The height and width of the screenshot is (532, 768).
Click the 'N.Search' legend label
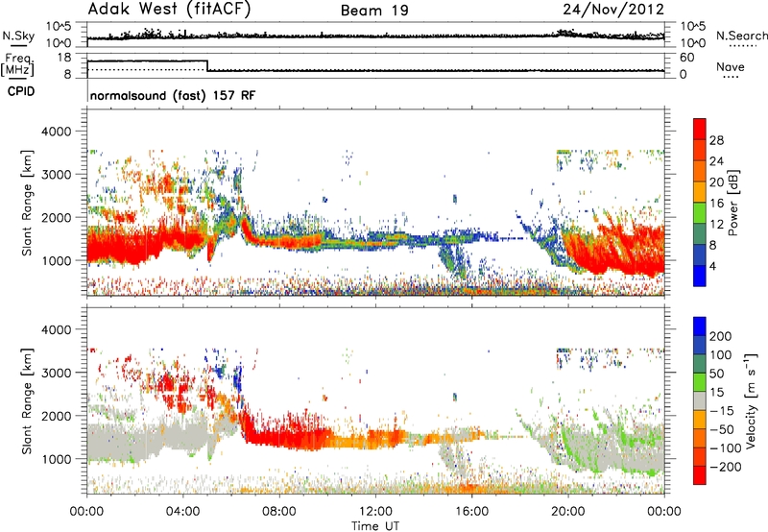741,36
